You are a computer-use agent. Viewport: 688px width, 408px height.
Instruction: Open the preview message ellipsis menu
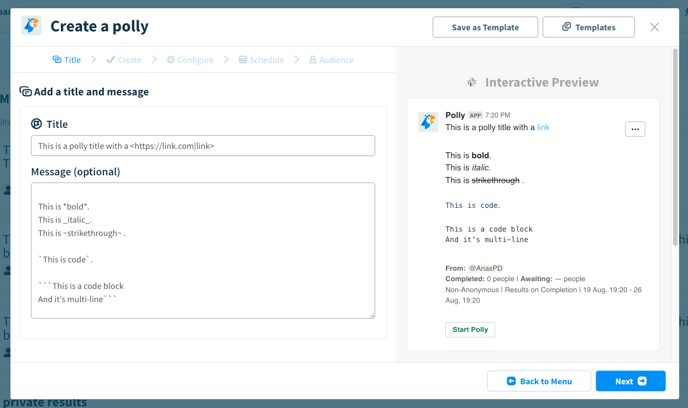635,129
